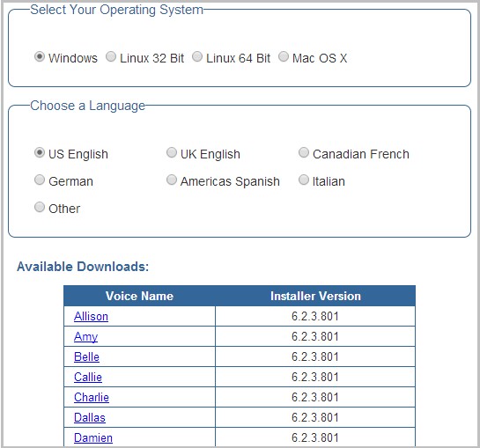
Task: Choose UK English language option
Action: (172, 152)
